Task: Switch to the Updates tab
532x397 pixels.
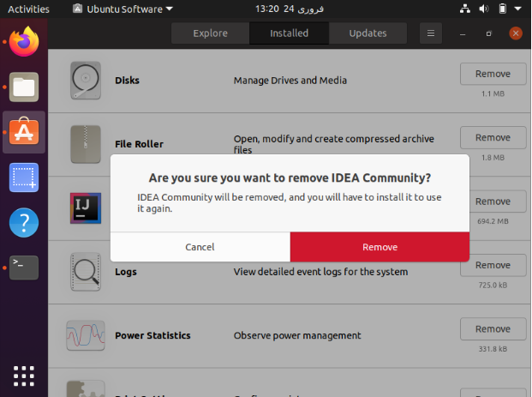Action: pos(368,33)
